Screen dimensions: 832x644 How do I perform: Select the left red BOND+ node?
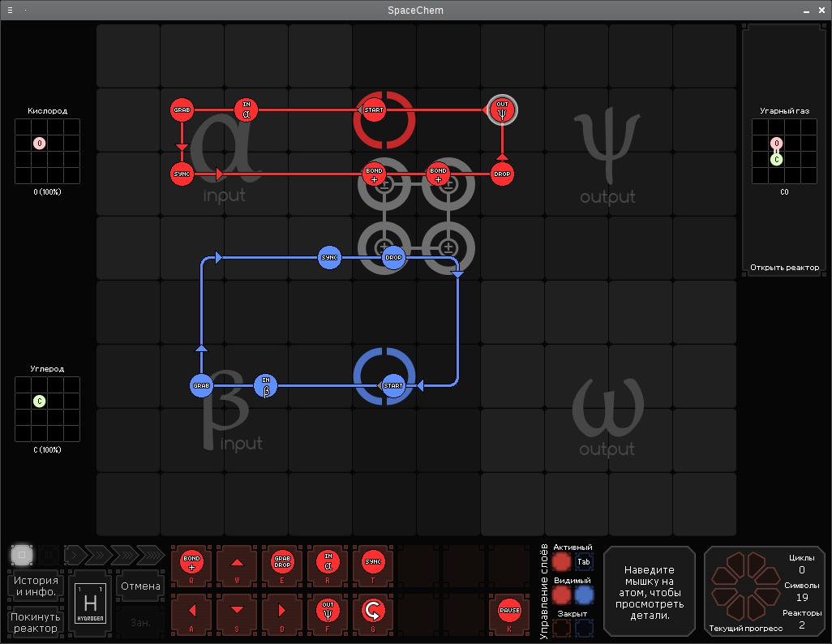(374, 174)
